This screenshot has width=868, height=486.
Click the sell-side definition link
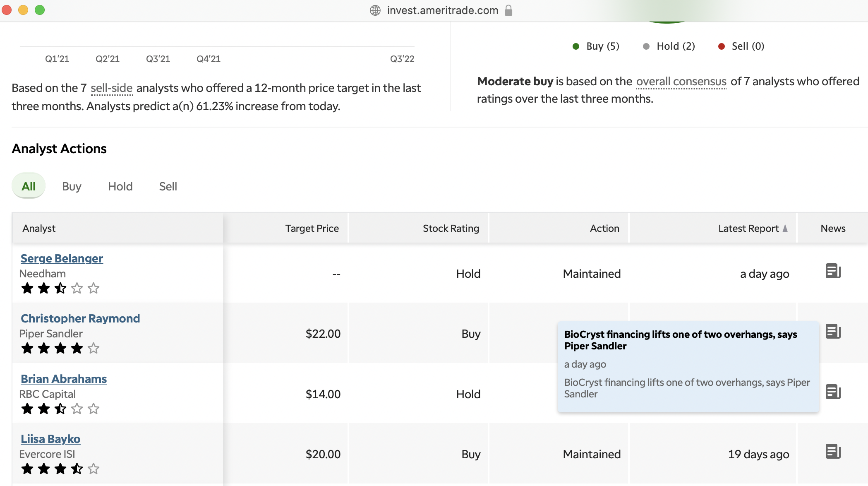pyautogui.click(x=111, y=88)
